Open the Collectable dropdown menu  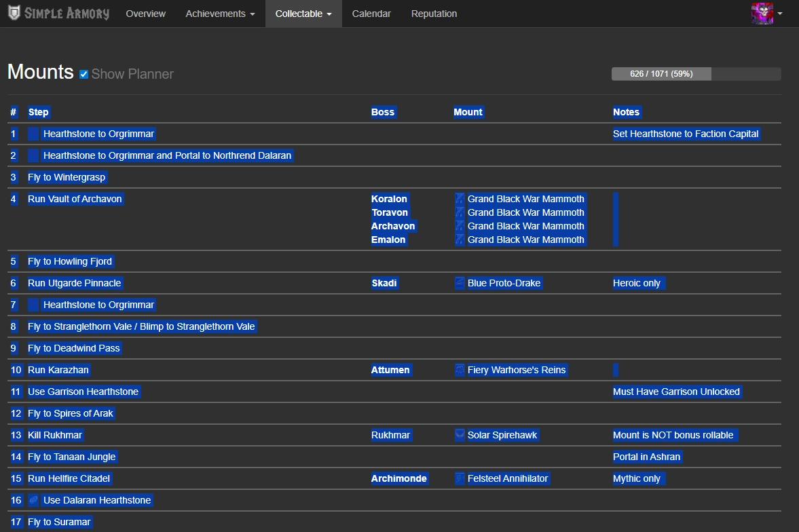click(x=303, y=14)
